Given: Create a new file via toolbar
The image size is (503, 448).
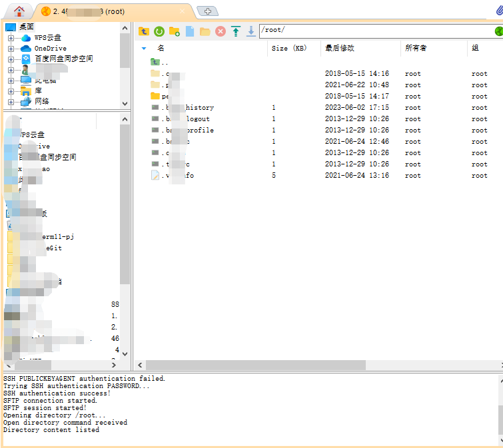Looking at the screenshot, I should tap(190, 31).
